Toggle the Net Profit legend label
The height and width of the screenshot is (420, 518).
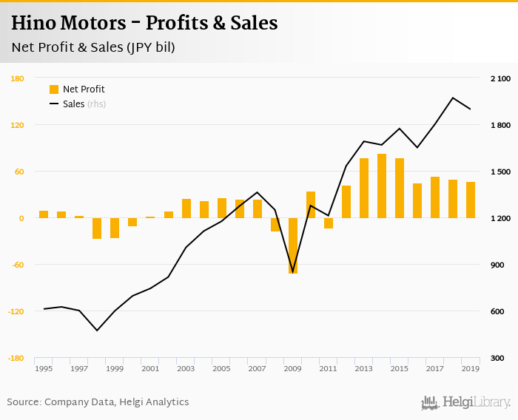point(84,89)
